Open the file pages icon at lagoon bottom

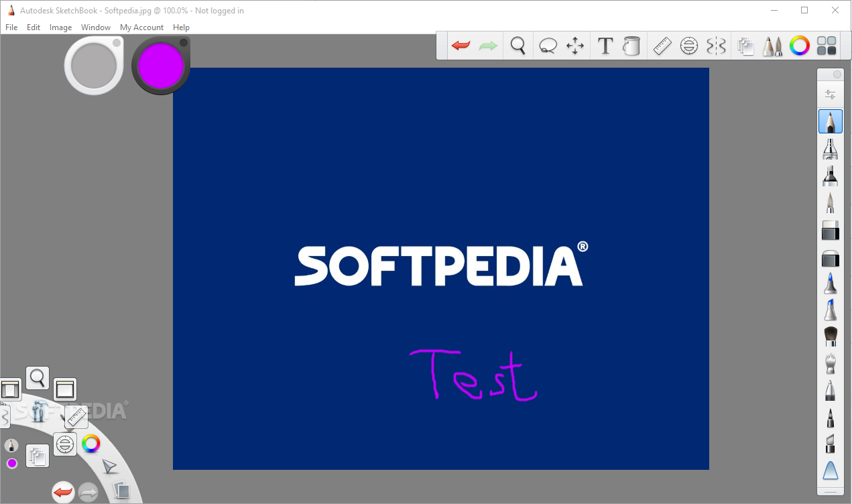pos(120,490)
